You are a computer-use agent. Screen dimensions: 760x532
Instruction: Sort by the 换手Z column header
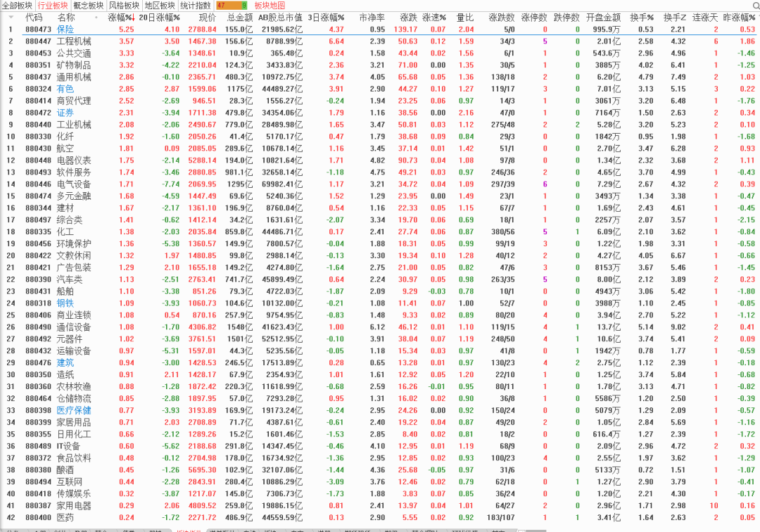tap(675, 18)
